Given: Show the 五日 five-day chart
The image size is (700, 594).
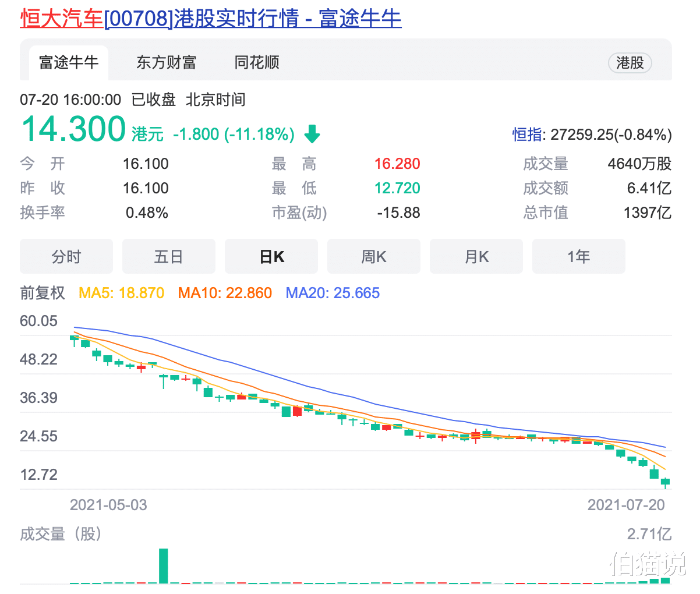Looking at the screenshot, I should (x=169, y=256).
